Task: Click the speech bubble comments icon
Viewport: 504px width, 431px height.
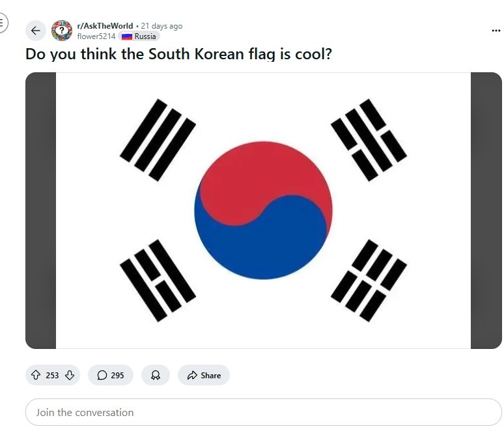Action: [102, 375]
